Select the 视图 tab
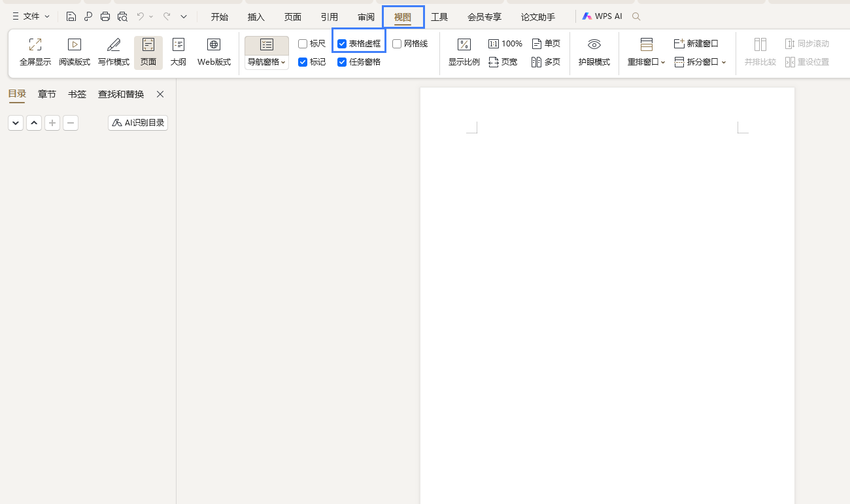The image size is (850, 504). click(x=403, y=17)
